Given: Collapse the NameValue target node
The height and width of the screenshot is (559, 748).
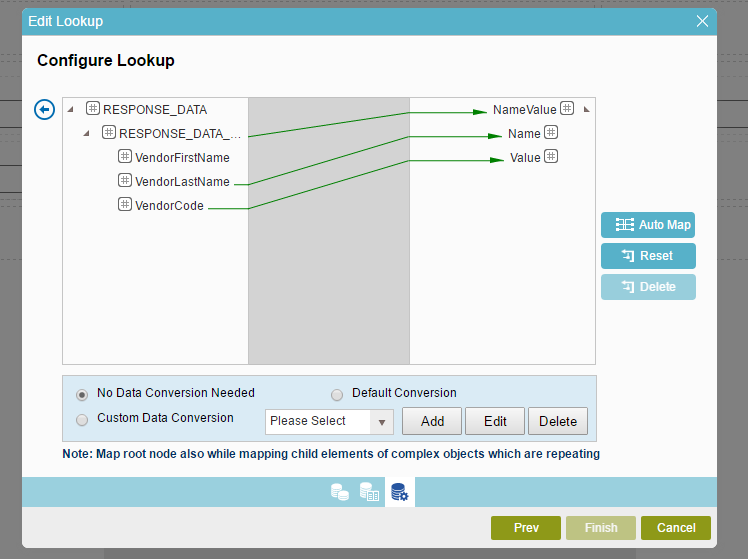Looking at the screenshot, I should 586,109.
